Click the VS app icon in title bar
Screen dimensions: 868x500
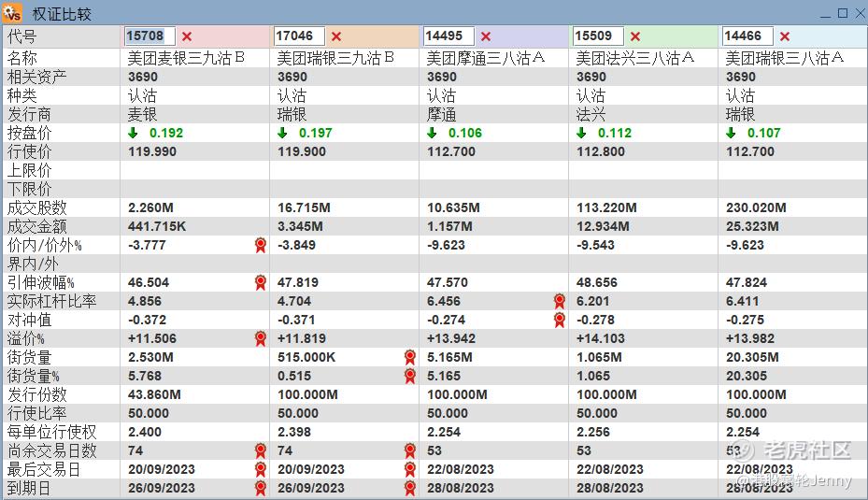pos(12,13)
